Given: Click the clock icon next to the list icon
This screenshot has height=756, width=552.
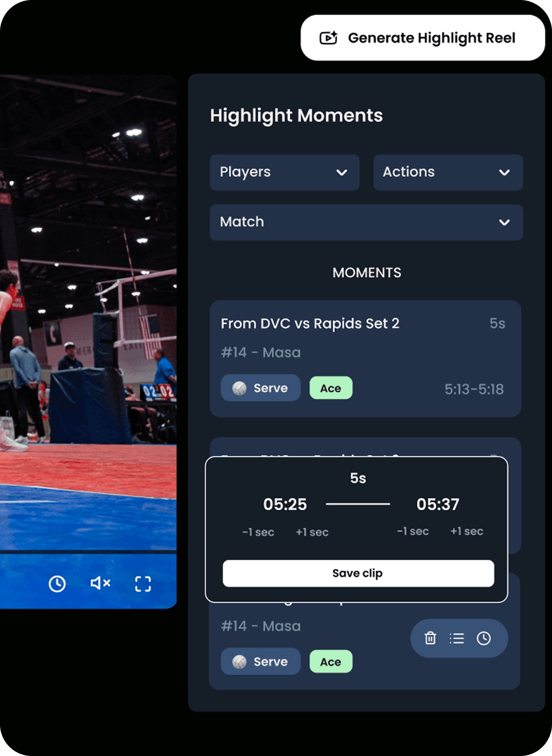Looking at the screenshot, I should pos(483,638).
